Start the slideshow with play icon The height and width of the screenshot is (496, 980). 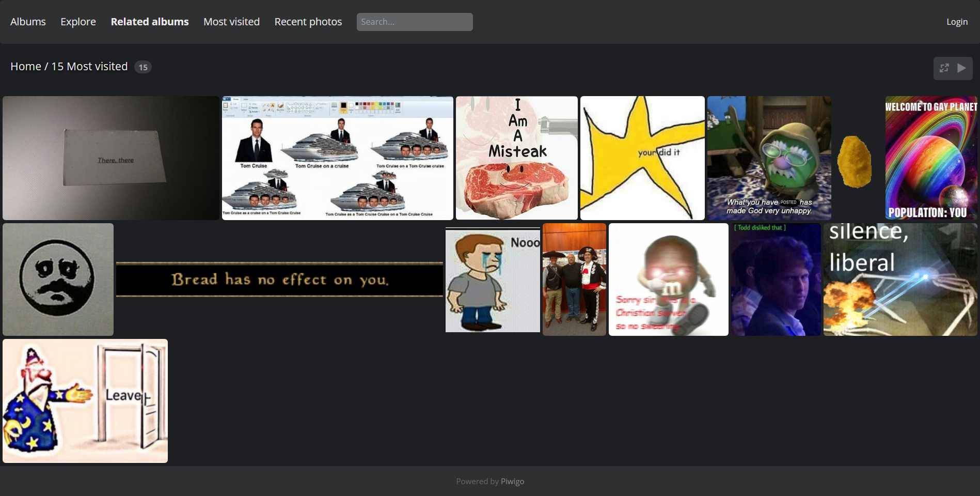pos(961,68)
